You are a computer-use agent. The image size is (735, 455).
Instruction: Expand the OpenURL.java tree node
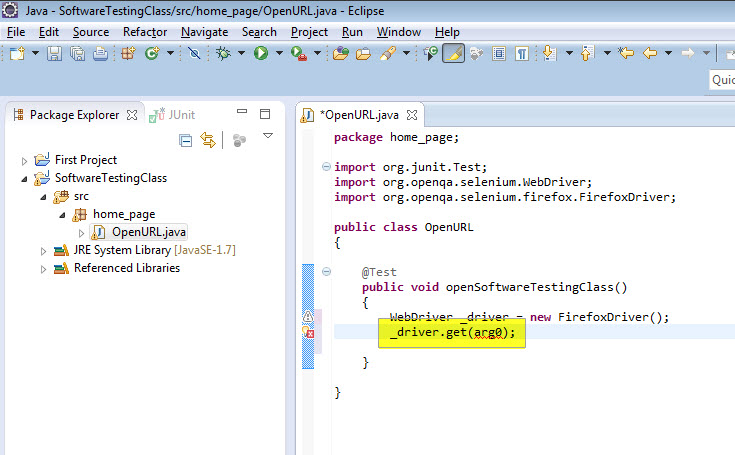pos(81,233)
